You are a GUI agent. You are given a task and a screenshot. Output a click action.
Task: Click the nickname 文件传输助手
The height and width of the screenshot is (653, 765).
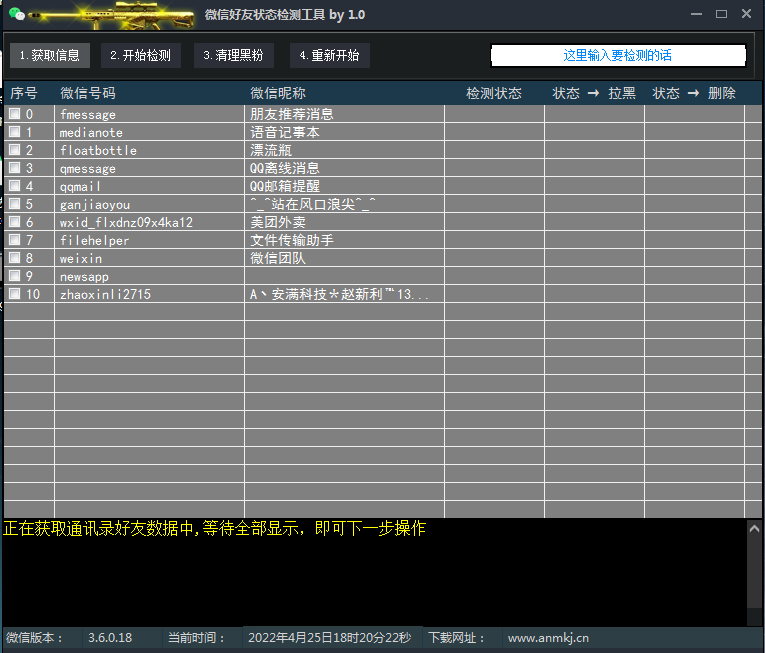tap(292, 240)
